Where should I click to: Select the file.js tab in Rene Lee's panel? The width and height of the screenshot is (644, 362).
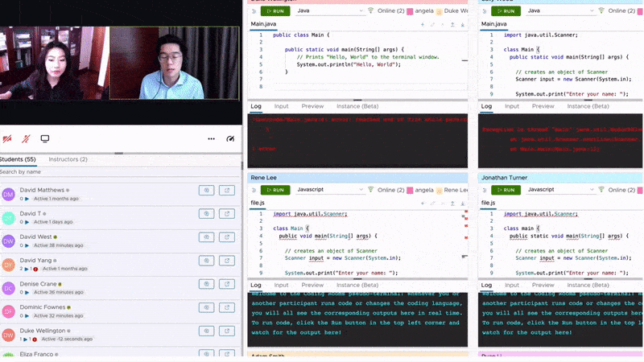click(258, 203)
